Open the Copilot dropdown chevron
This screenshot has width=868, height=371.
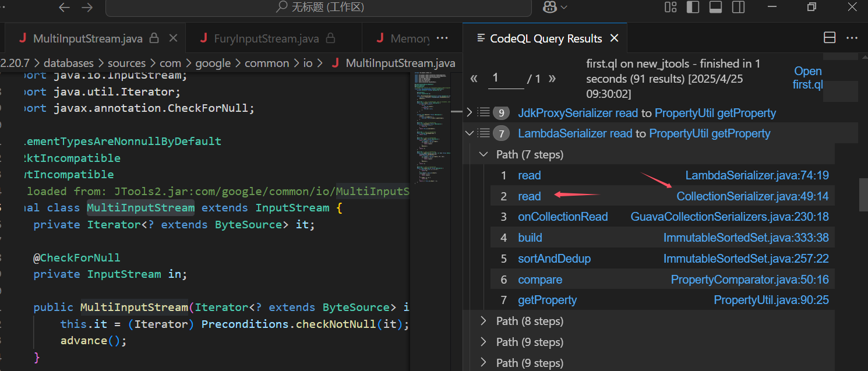(563, 7)
